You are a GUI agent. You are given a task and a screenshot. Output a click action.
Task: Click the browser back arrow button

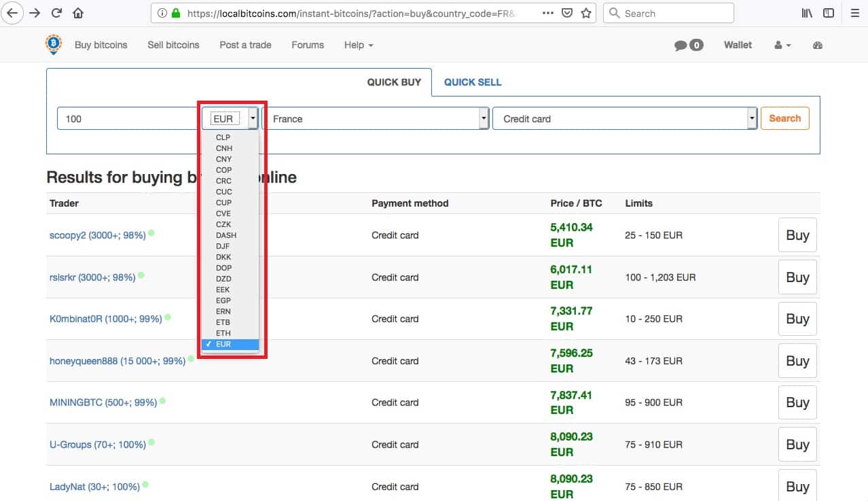tap(12, 13)
